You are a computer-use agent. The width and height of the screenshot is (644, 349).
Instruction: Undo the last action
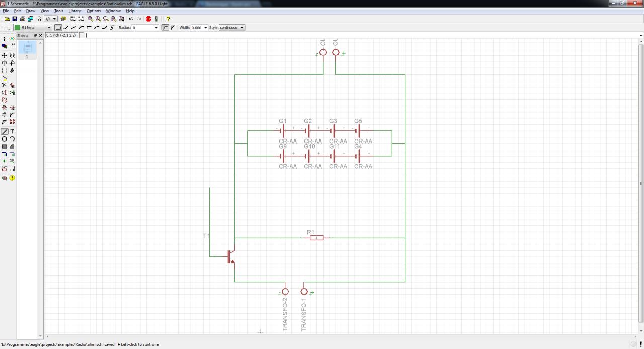click(x=131, y=19)
